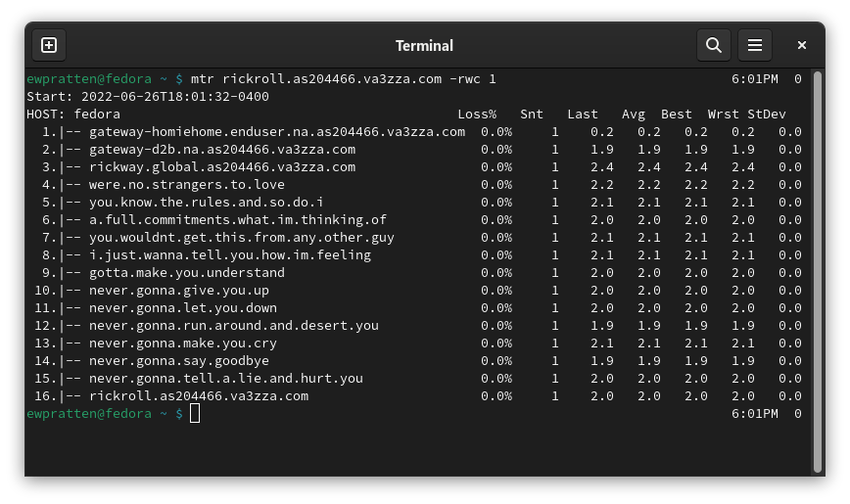850x504 pixels.
Task: Open a new terminal tab
Action: click(49, 45)
